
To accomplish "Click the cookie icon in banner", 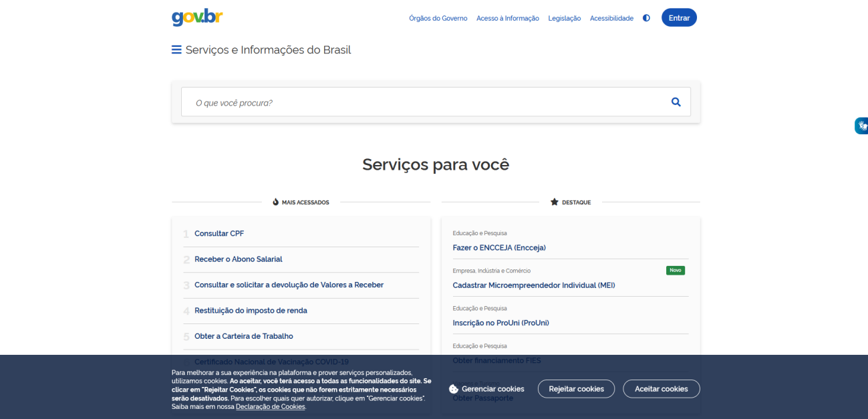I will coord(454,389).
